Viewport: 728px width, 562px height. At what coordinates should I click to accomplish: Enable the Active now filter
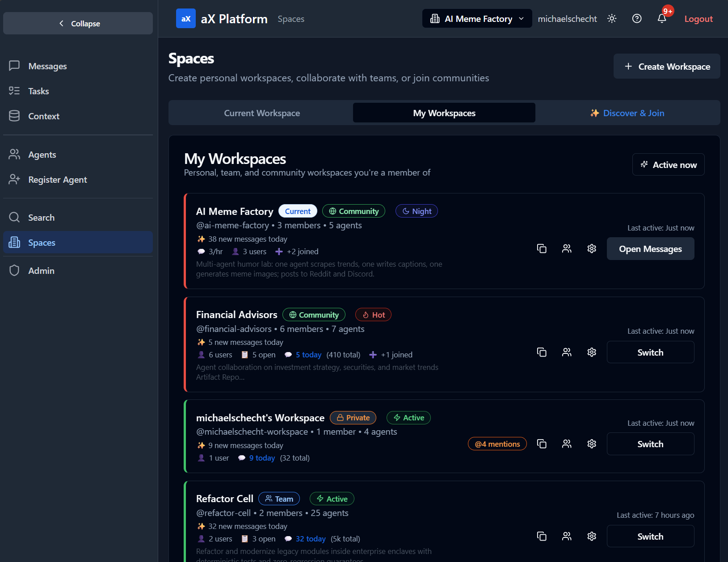click(x=668, y=164)
